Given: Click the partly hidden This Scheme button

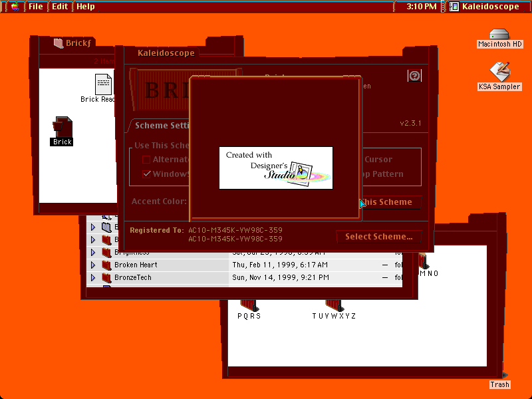Looking at the screenshot, I should point(392,202).
